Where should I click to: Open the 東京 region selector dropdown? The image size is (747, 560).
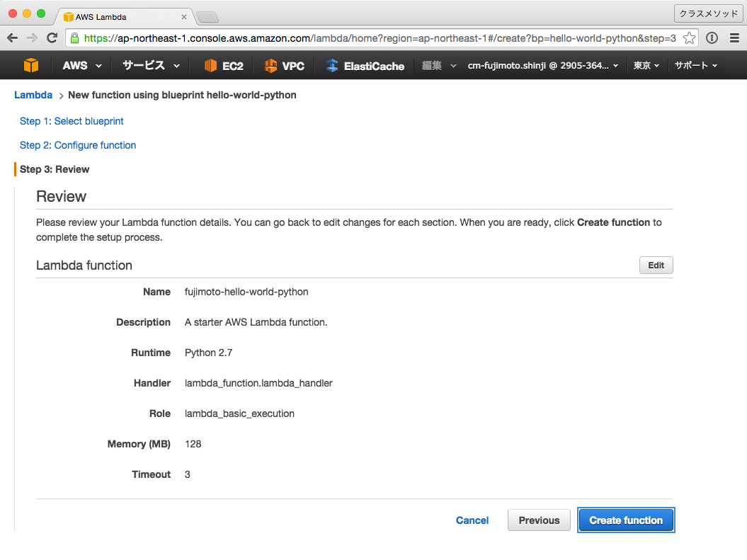click(x=646, y=64)
